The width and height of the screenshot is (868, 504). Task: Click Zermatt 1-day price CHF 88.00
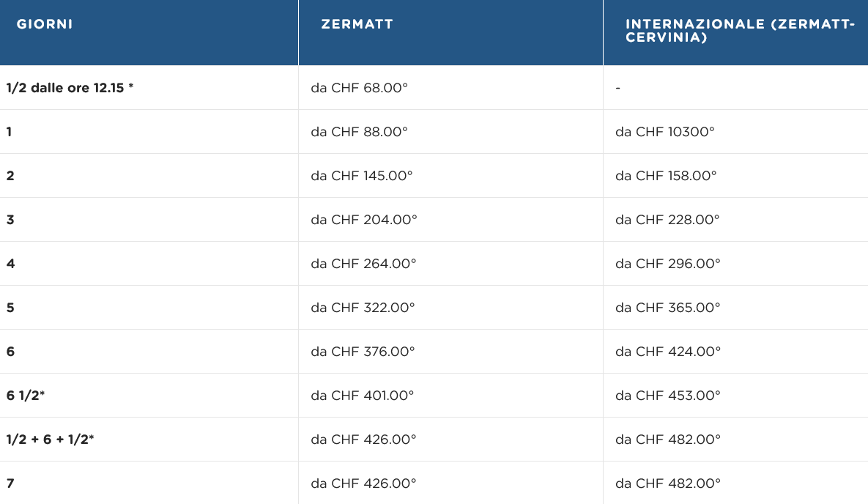(359, 132)
